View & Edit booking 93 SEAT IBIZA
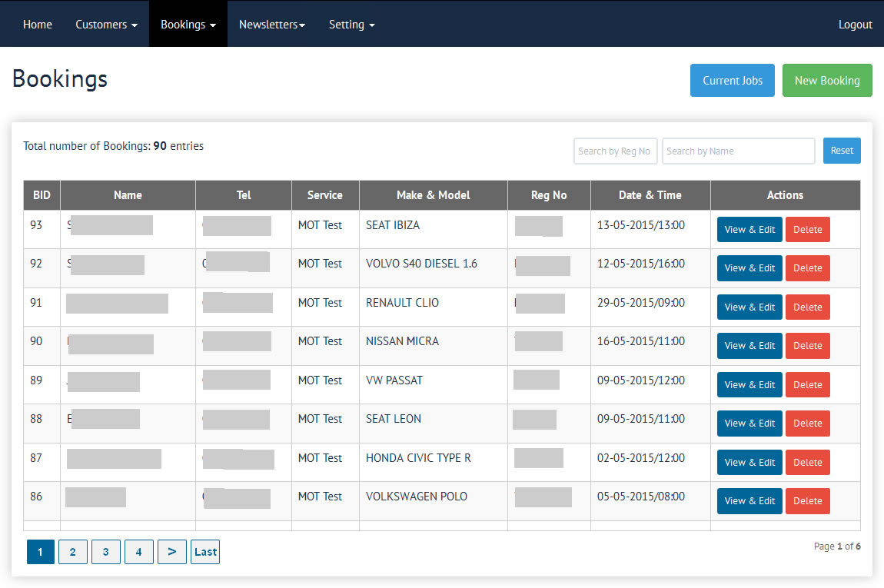The width and height of the screenshot is (884, 588). click(x=749, y=230)
